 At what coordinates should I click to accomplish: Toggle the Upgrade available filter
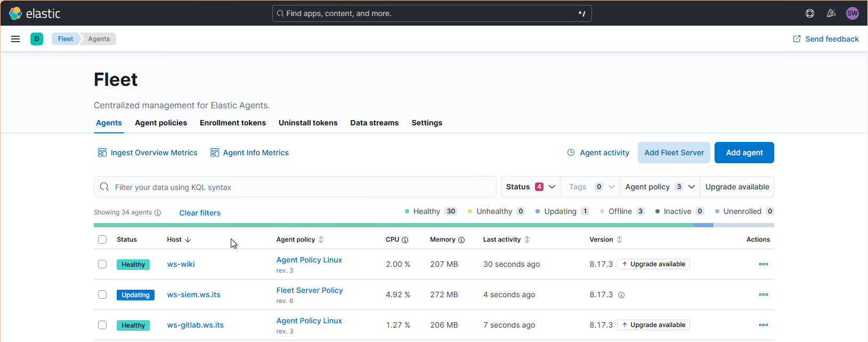[x=737, y=187]
